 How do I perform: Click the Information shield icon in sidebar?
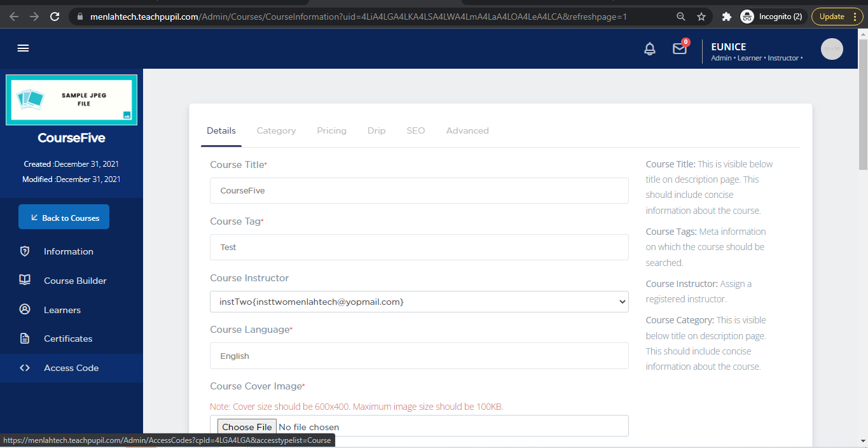25,251
